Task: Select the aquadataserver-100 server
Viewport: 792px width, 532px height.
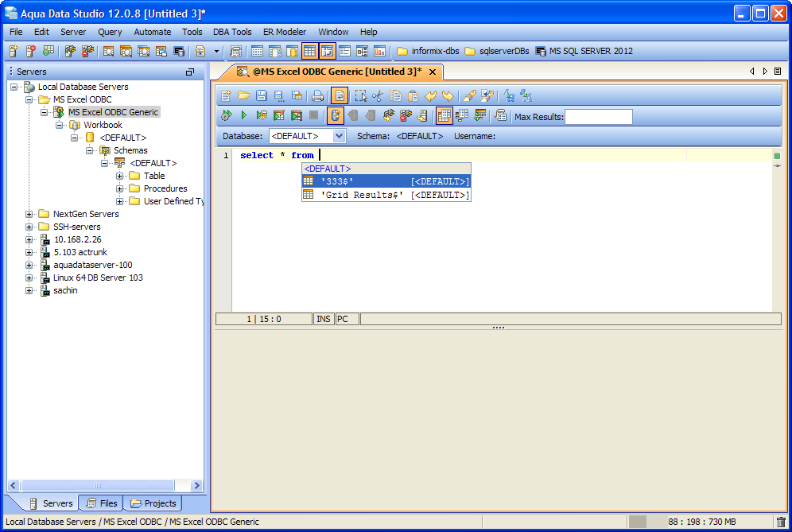Action: (x=92, y=265)
